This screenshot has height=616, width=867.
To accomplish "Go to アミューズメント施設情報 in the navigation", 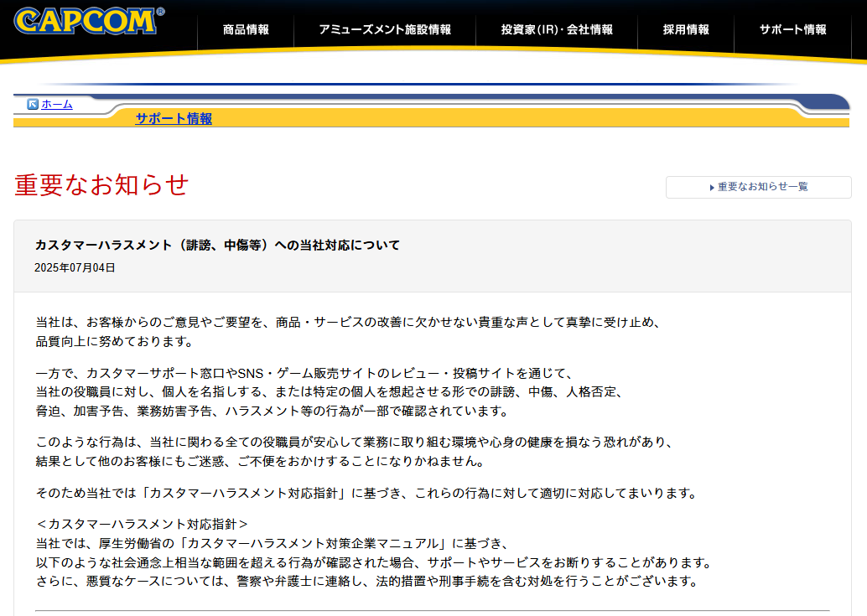I will click(x=384, y=29).
